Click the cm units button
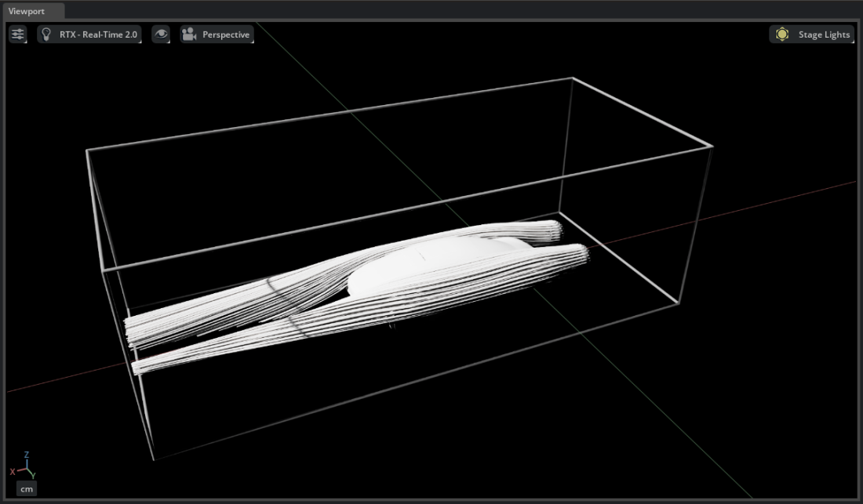 tap(27, 488)
